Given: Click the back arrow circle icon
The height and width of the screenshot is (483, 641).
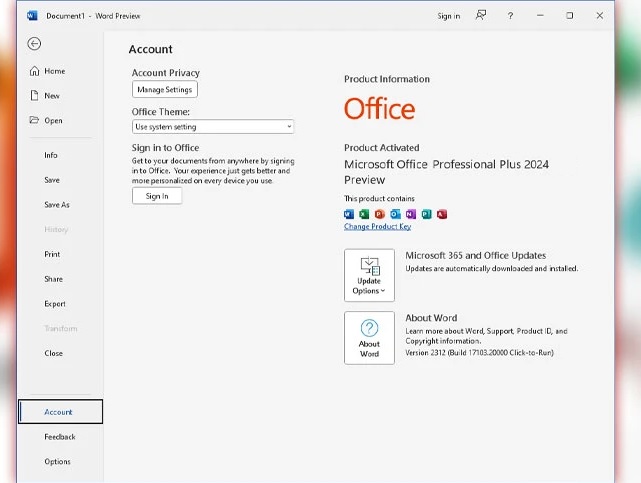Looking at the screenshot, I should coord(34,44).
